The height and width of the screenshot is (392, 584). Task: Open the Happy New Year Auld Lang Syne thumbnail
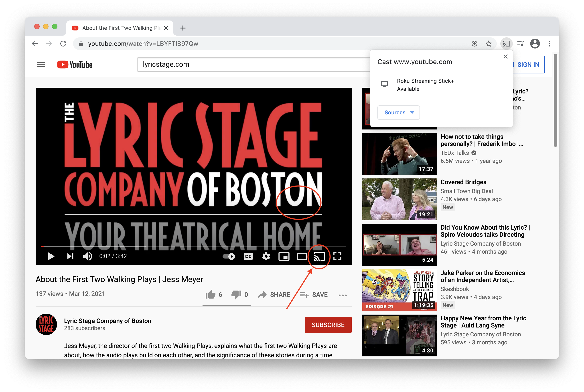click(399, 335)
